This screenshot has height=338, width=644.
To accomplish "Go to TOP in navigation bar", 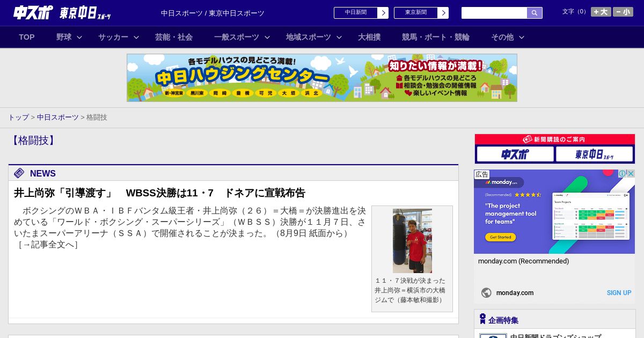I will (27, 37).
